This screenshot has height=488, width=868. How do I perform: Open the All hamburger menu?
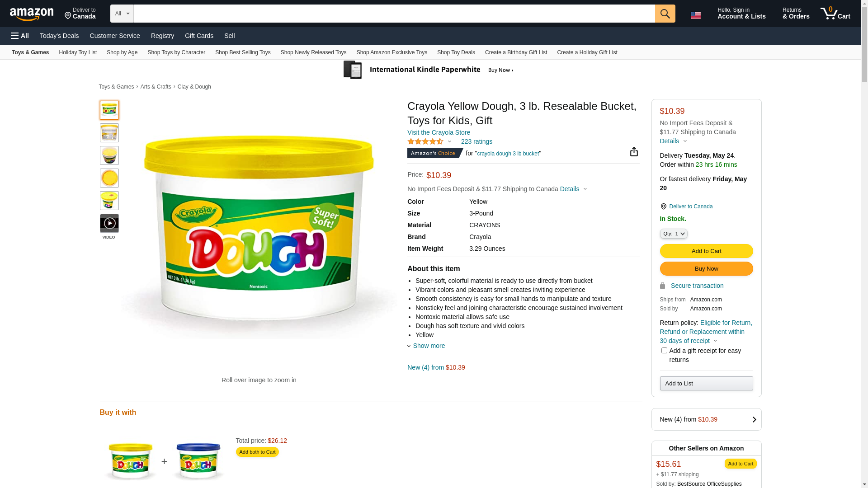pyautogui.click(x=20, y=36)
